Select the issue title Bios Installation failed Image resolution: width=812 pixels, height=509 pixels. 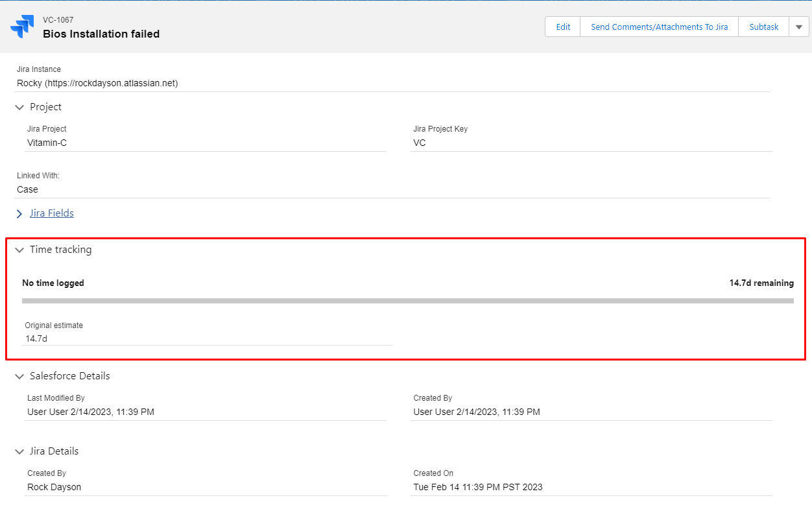click(x=101, y=34)
